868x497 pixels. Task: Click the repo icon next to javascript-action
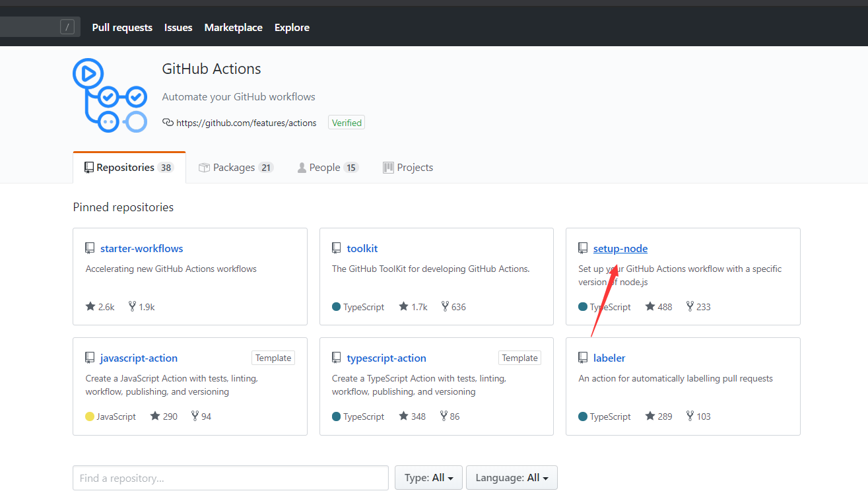point(90,358)
